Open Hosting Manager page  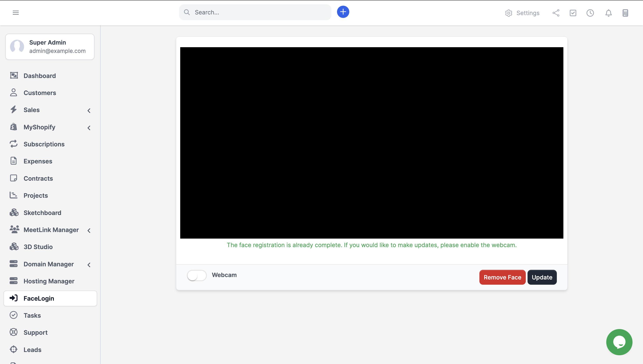coord(50,281)
